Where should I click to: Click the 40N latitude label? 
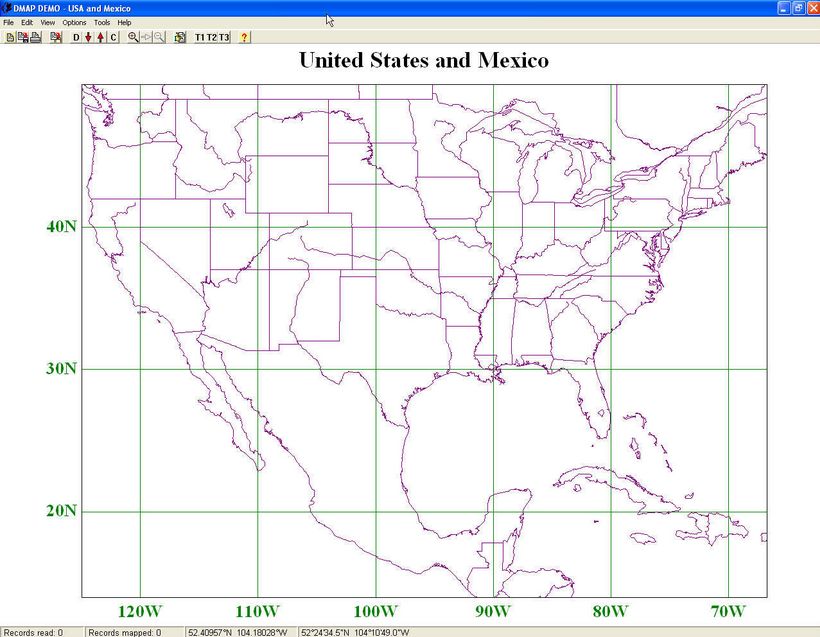(x=61, y=227)
